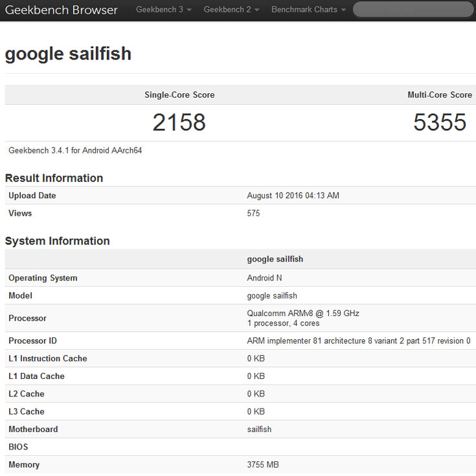Select the Android N operating system value
The image size is (476, 476).
coord(266,278)
